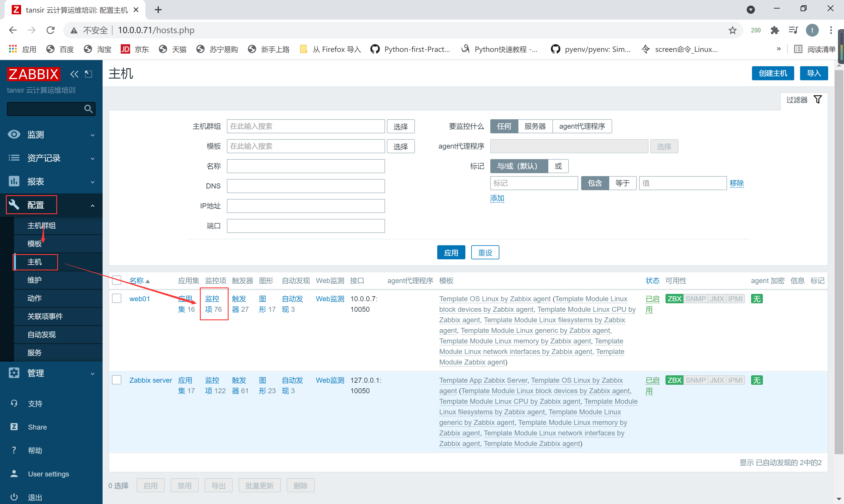This screenshot has height=504, width=844.
Task: Open 关联项事件 submenu item
Action: point(58,316)
